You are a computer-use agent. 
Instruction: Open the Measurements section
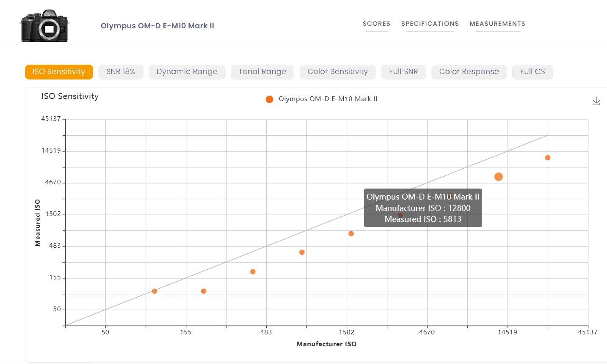click(x=497, y=24)
